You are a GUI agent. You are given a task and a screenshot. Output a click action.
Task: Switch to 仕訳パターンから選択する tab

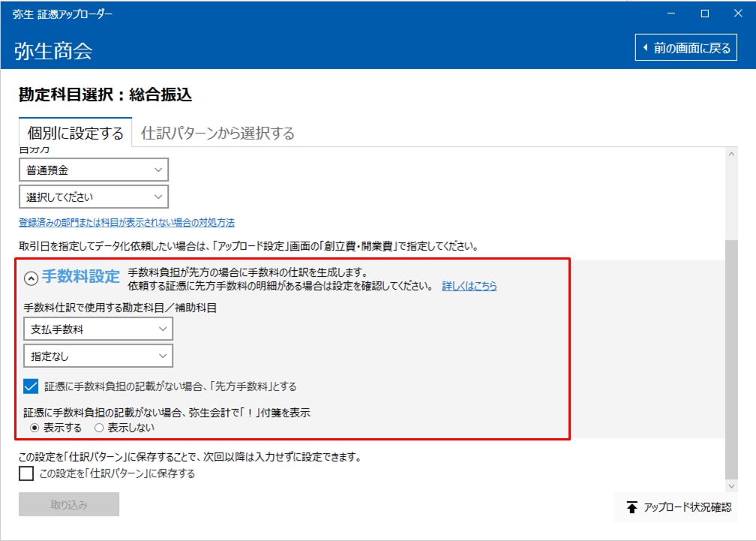point(217,133)
